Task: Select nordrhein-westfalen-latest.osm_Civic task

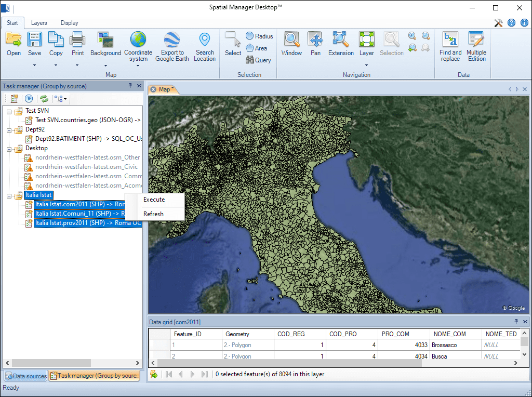Action: [x=87, y=167]
